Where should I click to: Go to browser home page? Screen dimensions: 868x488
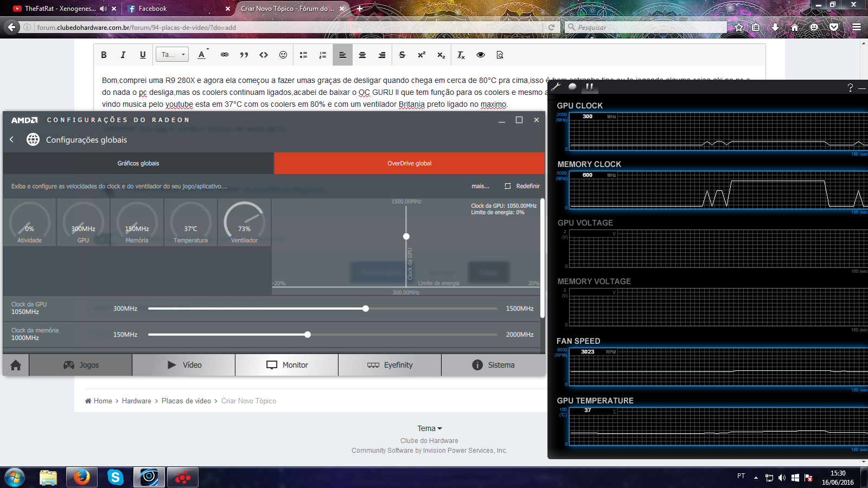pyautogui.click(x=795, y=27)
